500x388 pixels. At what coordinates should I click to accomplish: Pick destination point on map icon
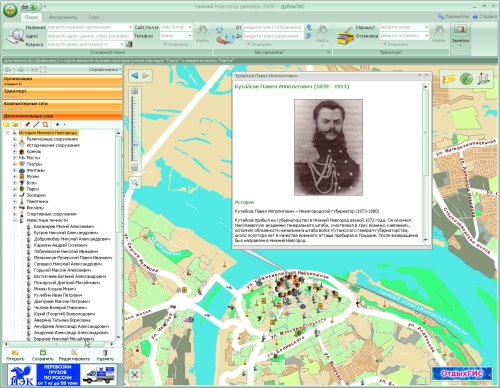[x=309, y=35]
